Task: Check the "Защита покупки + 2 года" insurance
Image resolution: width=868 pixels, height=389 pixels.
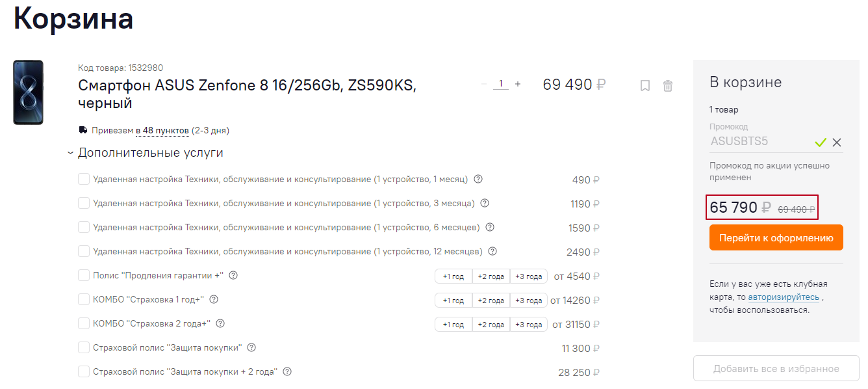Action: click(x=84, y=371)
